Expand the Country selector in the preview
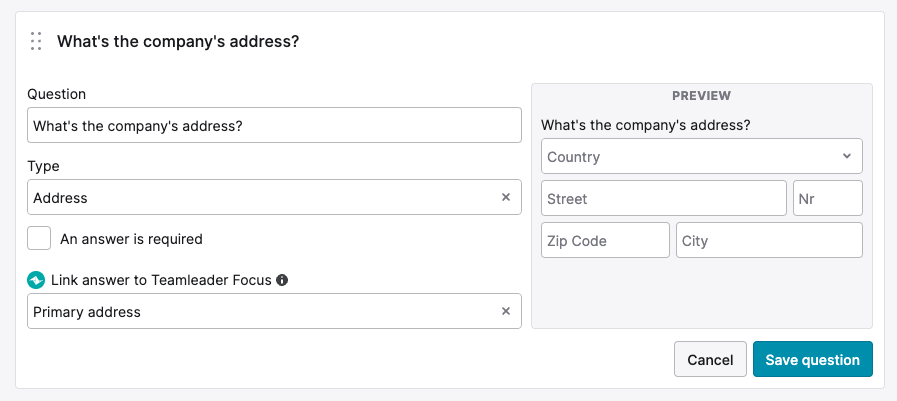This screenshot has width=897, height=401. (x=701, y=156)
